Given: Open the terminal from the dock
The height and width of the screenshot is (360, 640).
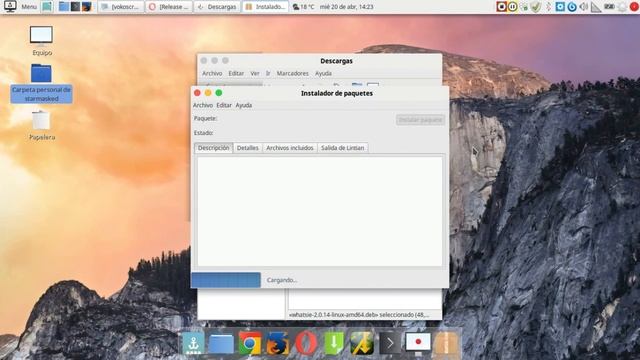Looking at the screenshot, I should tap(390, 343).
